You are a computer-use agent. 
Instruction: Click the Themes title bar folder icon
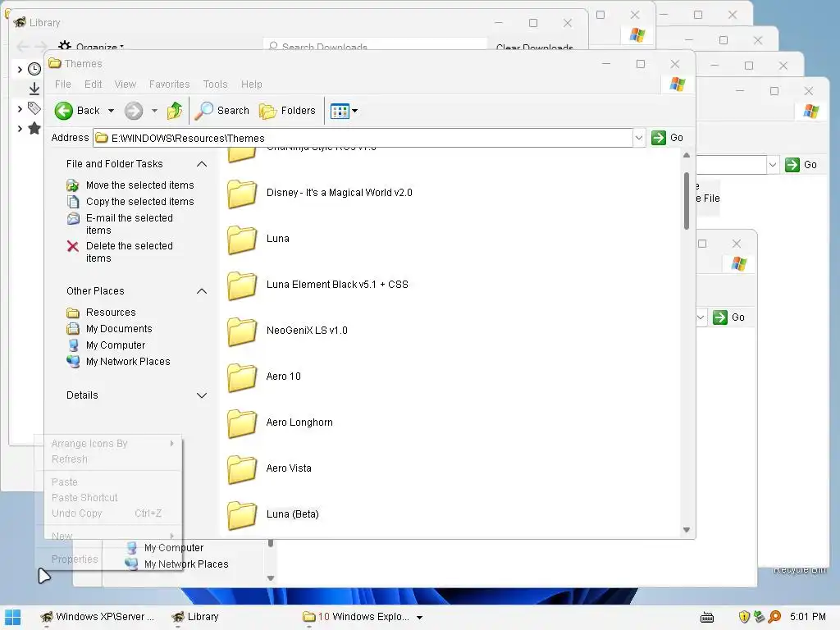point(55,63)
